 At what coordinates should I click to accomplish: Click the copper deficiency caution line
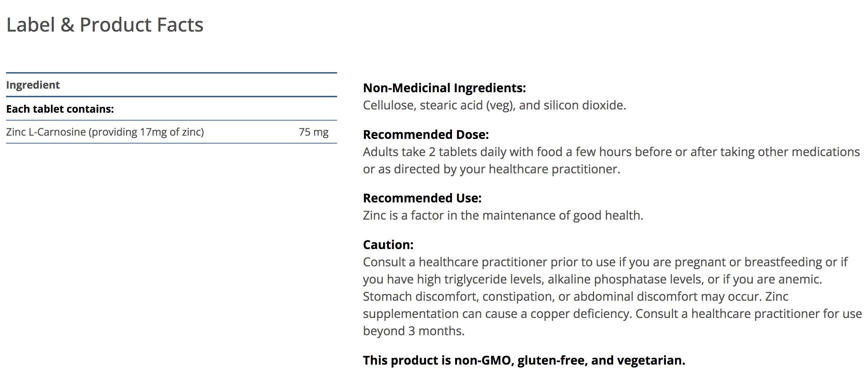[x=612, y=314]
